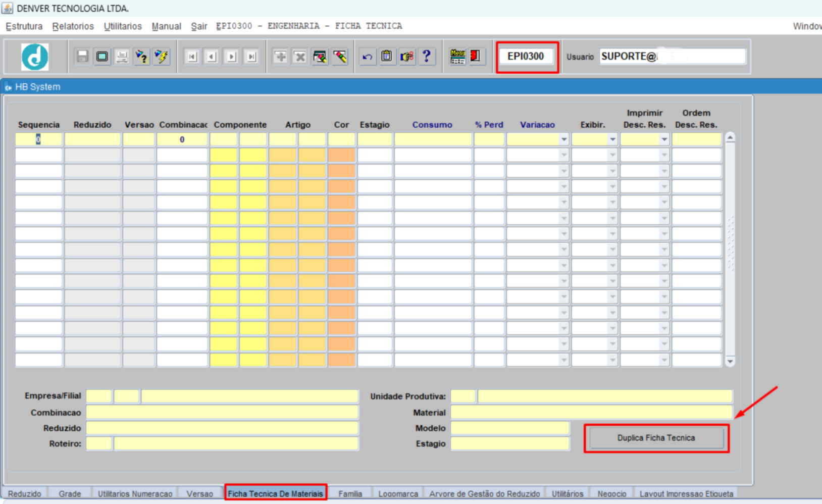
Task: Open the Variacao dropdown in first row
Action: pos(563,139)
